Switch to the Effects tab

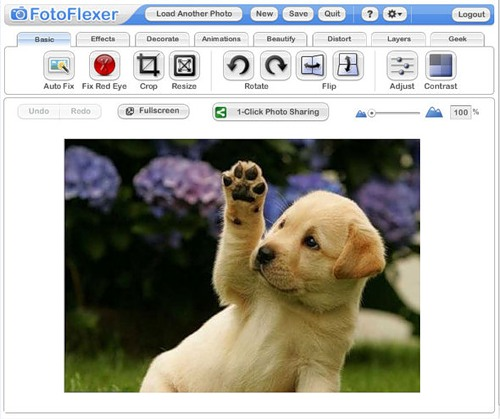coord(103,39)
